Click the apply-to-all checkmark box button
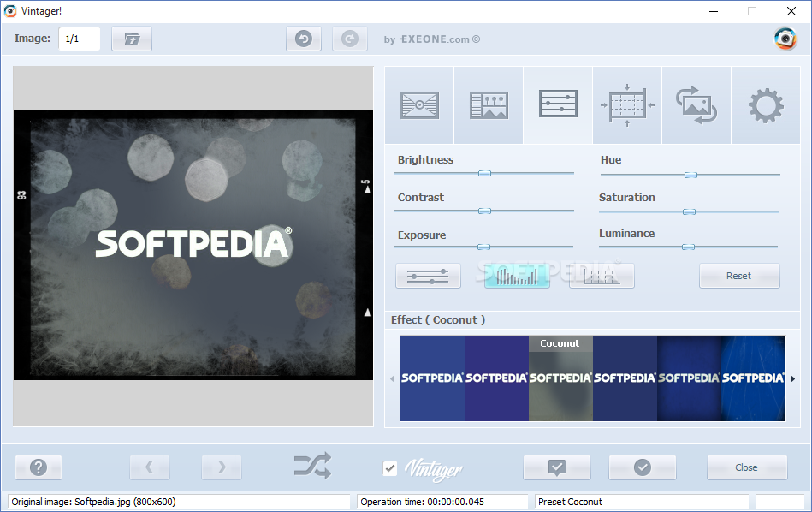The width and height of the screenshot is (812, 512). pos(557,467)
